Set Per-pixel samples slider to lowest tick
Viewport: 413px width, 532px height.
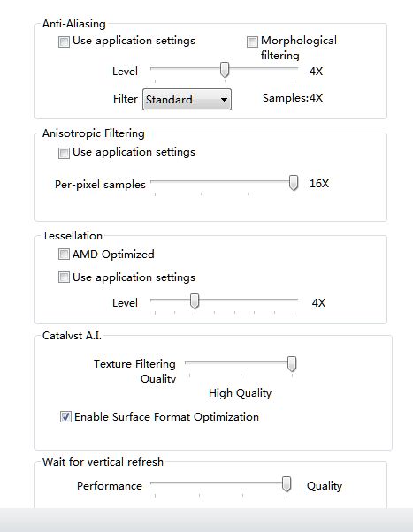(x=156, y=182)
